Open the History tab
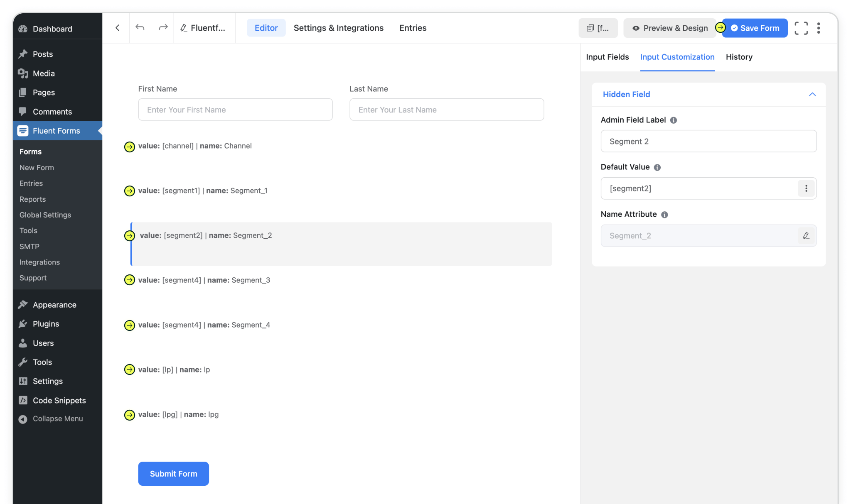The image size is (851, 504). [x=739, y=57]
